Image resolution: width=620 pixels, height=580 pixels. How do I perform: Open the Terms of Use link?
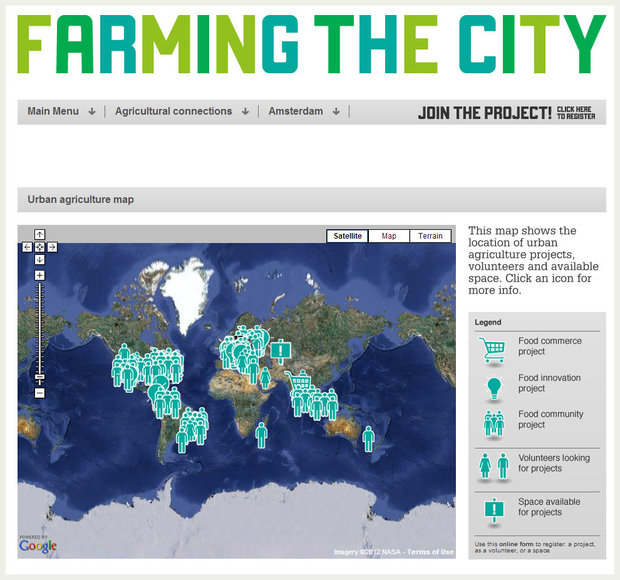[432, 552]
